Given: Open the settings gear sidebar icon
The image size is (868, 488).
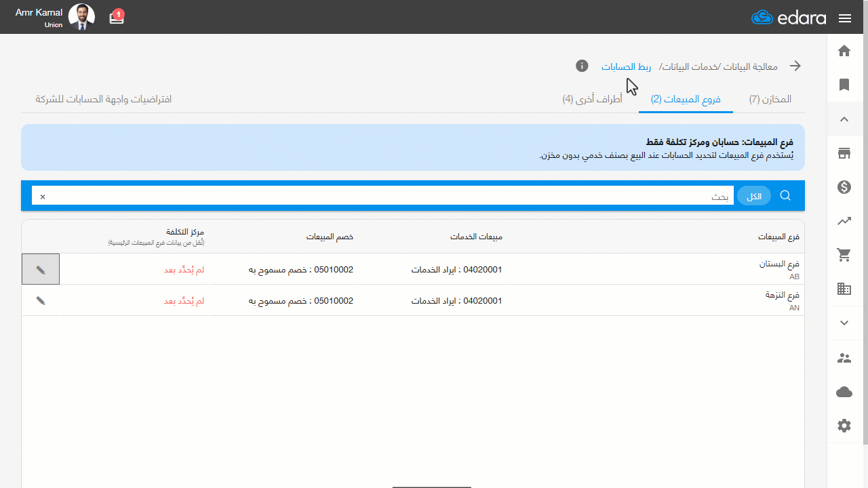Looking at the screenshot, I should pos(844,426).
